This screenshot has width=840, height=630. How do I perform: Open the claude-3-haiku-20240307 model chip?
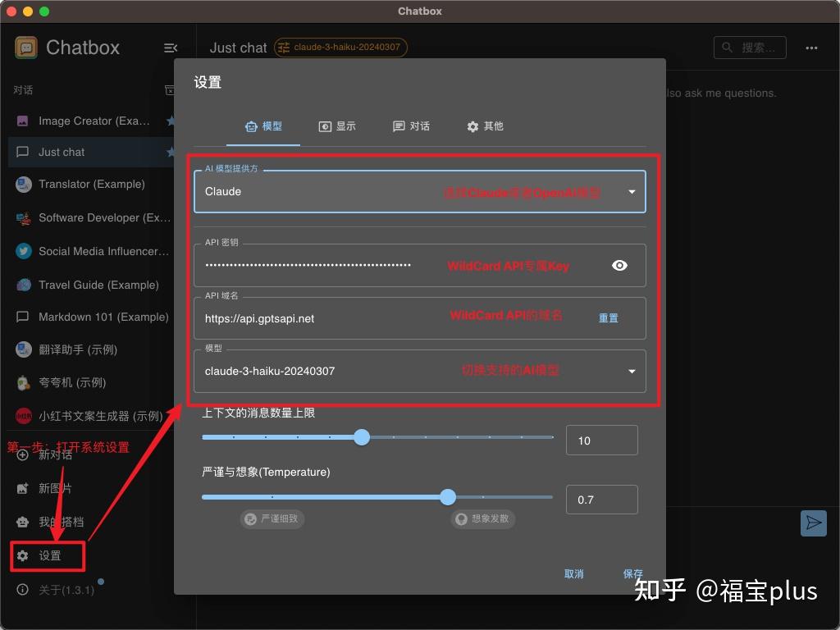coord(341,47)
